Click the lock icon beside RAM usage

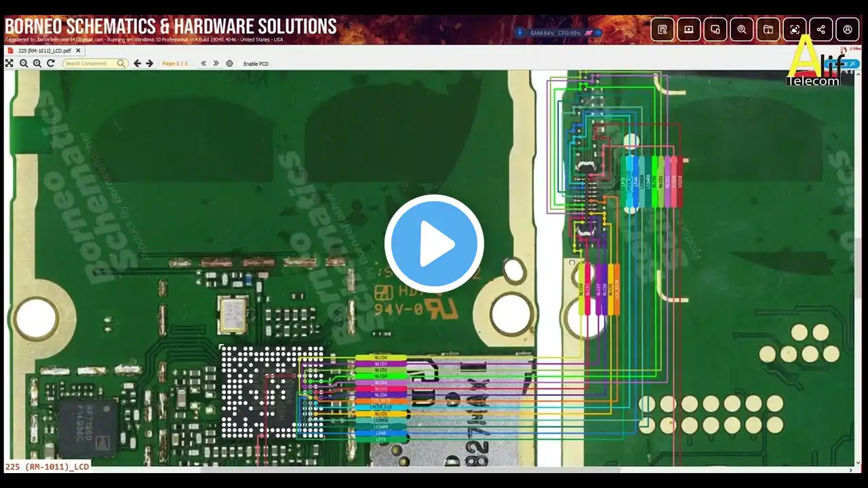tap(520, 33)
